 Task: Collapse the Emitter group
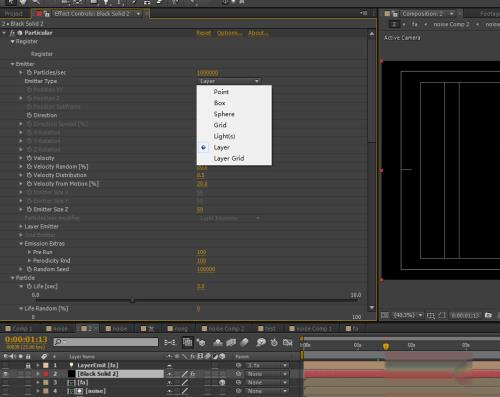tap(12, 64)
